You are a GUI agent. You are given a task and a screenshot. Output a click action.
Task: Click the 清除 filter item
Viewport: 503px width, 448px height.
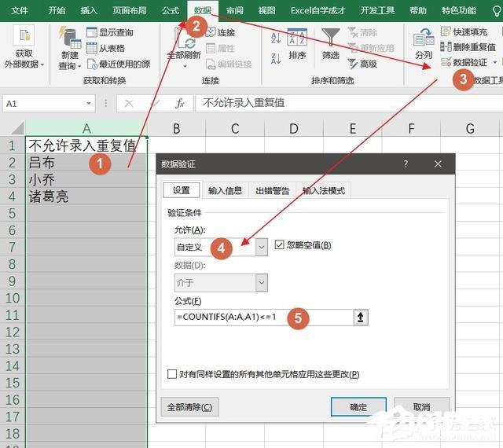pos(362,32)
